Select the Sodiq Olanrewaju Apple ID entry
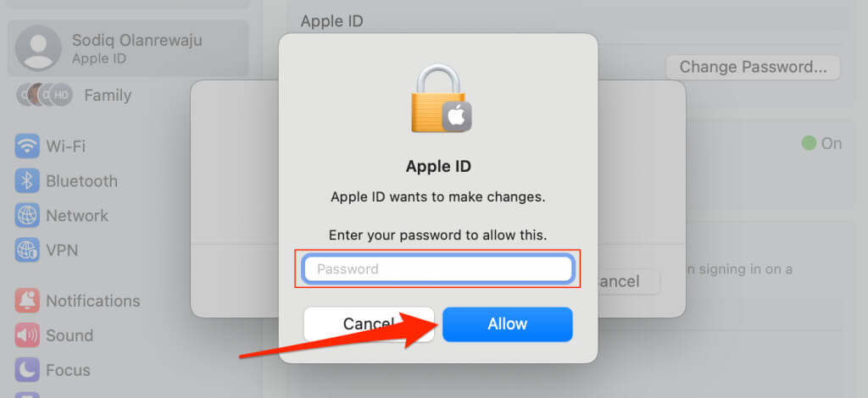868x398 pixels. pyautogui.click(x=128, y=48)
